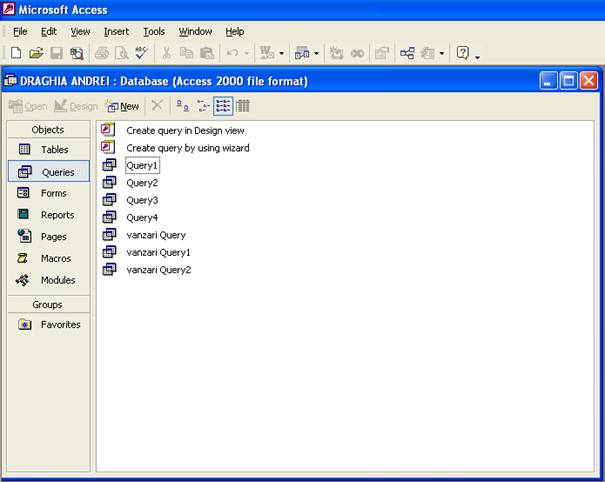Open Microsoft Access Help question mark icon
This screenshot has height=482, width=605.
[463, 53]
